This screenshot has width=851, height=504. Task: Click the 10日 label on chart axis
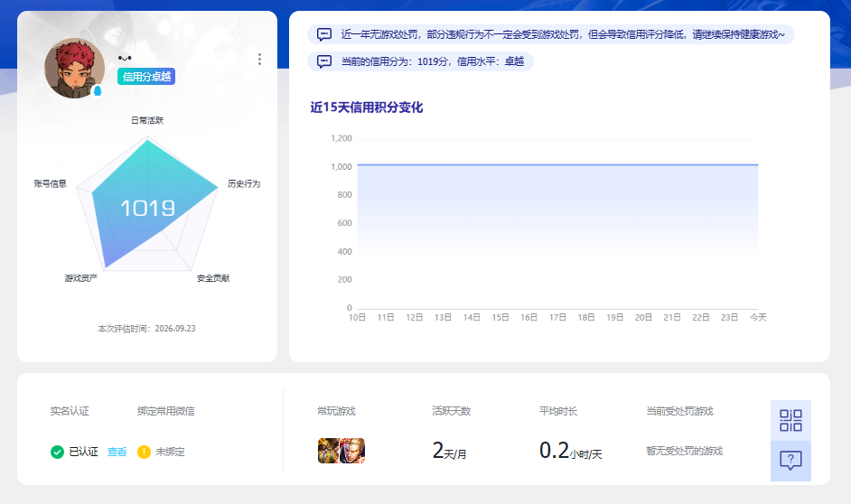click(357, 317)
